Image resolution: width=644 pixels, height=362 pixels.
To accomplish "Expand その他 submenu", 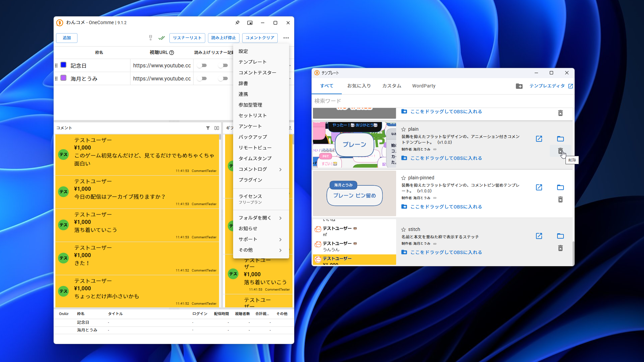I will point(261,250).
